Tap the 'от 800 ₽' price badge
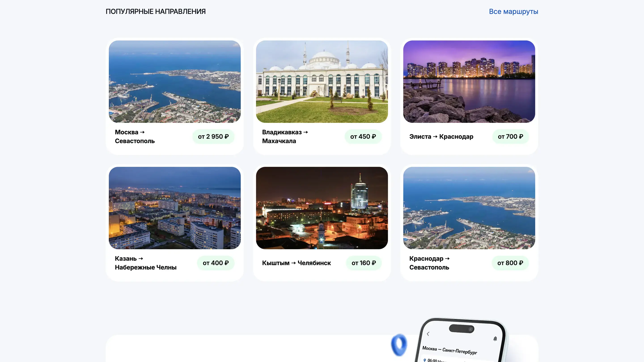The height and width of the screenshot is (362, 644). tap(510, 263)
